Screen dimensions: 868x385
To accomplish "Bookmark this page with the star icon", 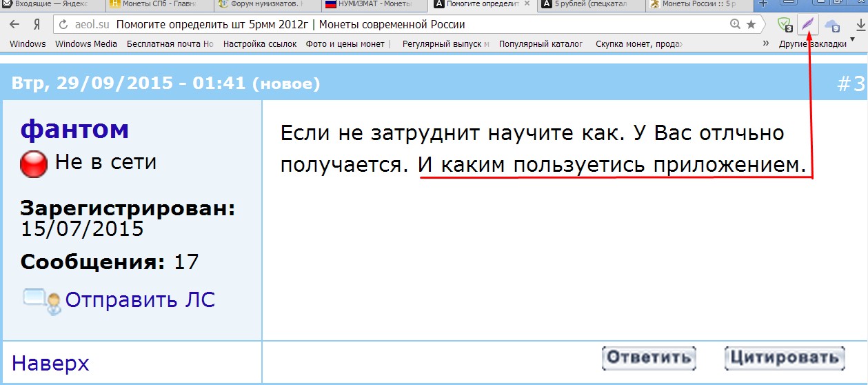I will (751, 25).
